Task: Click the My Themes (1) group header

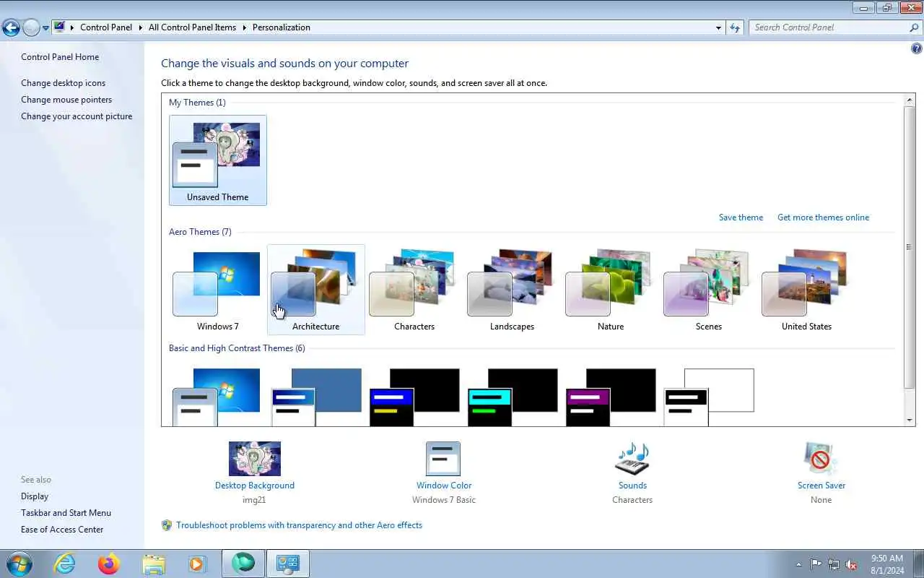Action: point(197,103)
